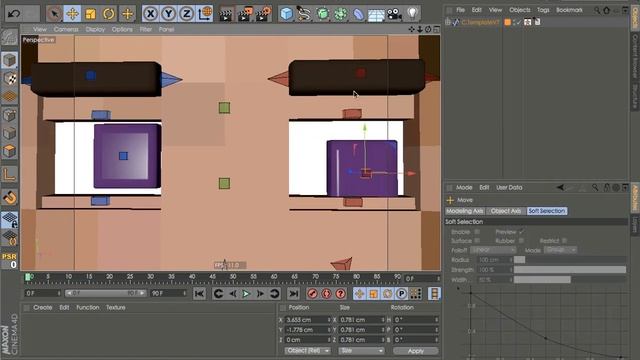Open the material manager Create menu
Screen dimensions: 640x360
(42, 307)
